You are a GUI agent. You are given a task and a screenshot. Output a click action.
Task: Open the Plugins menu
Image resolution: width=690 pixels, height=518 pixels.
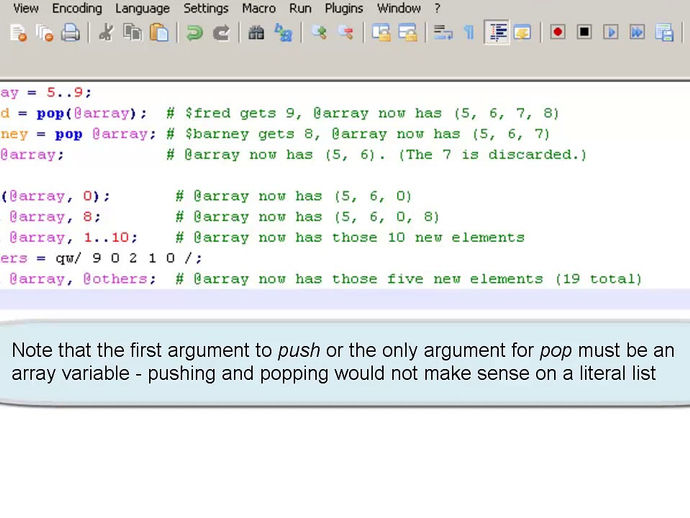344,8
